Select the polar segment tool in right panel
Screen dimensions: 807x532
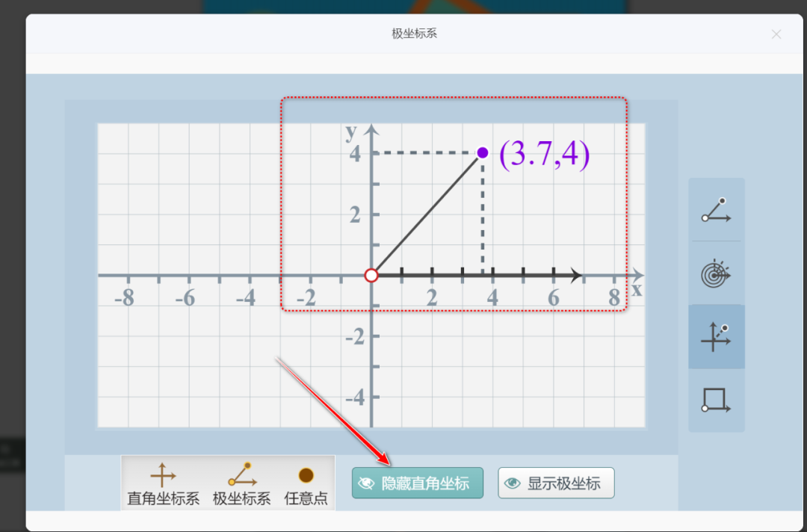coord(716,210)
